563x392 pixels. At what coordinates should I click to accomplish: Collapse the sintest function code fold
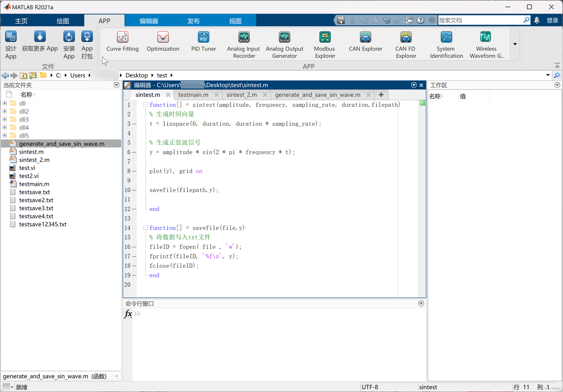[145, 104]
